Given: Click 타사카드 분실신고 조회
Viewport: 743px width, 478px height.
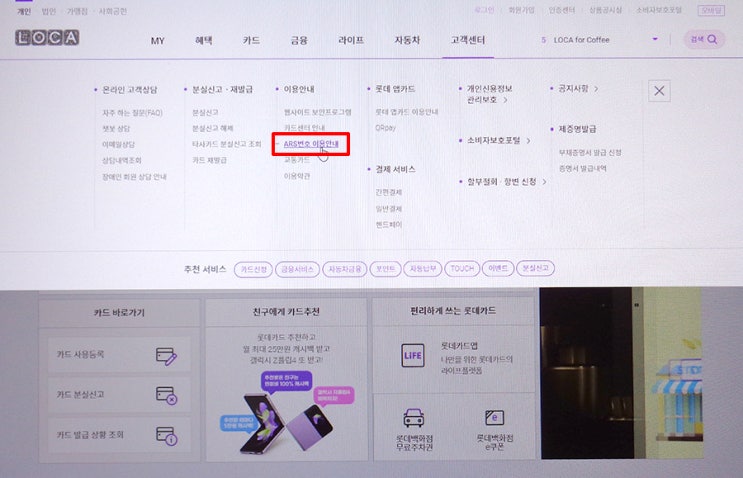Looking at the screenshot, I should pos(227,144).
